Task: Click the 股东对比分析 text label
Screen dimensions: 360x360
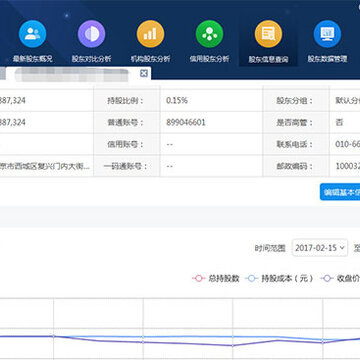Action: click(91, 59)
